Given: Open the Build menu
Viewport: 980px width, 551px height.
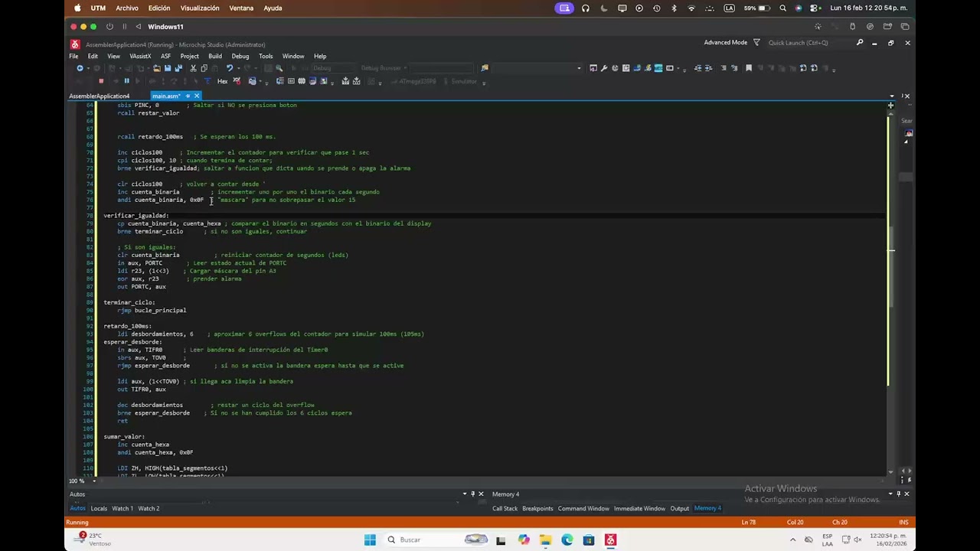Looking at the screenshot, I should click(215, 56).
